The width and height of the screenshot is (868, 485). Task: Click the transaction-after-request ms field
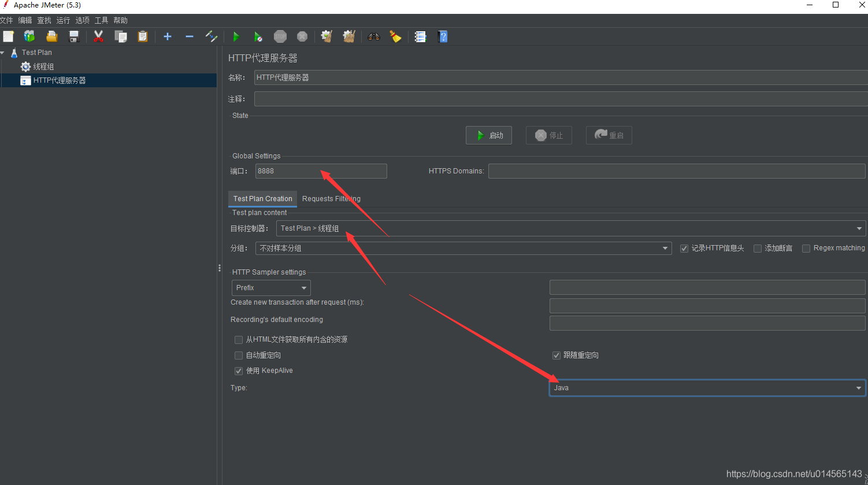pyautogui.click(x=707, y=306)
